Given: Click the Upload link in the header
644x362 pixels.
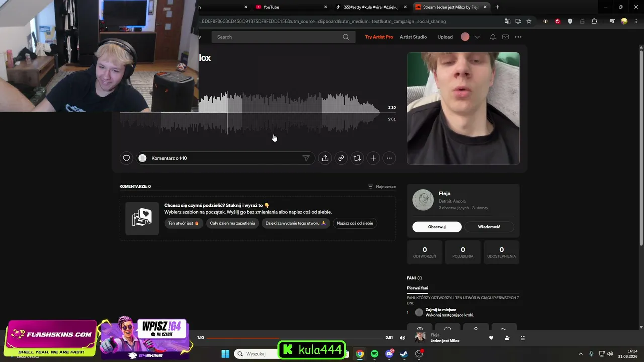Looking at the screenshot, I should (445, 37).
